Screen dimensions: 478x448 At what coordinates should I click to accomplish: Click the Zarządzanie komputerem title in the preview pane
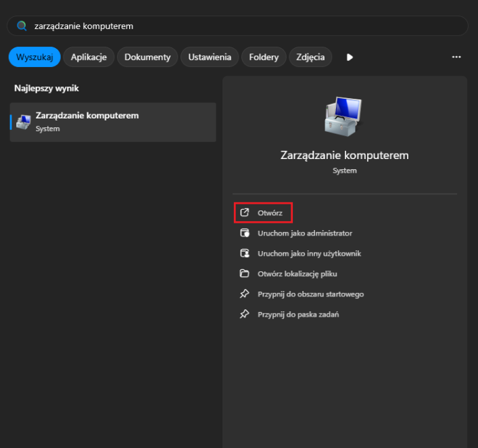pyautogui.click(x=344, y=155)
